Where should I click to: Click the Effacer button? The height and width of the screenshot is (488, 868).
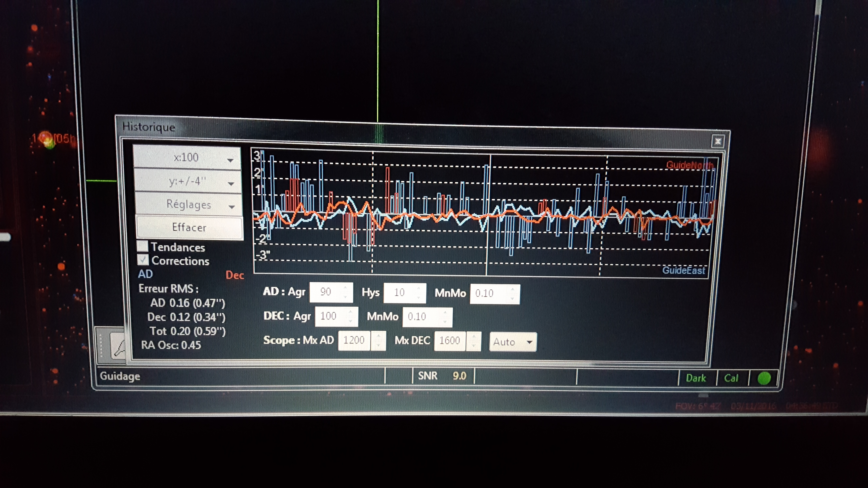[x=189, y=227]
